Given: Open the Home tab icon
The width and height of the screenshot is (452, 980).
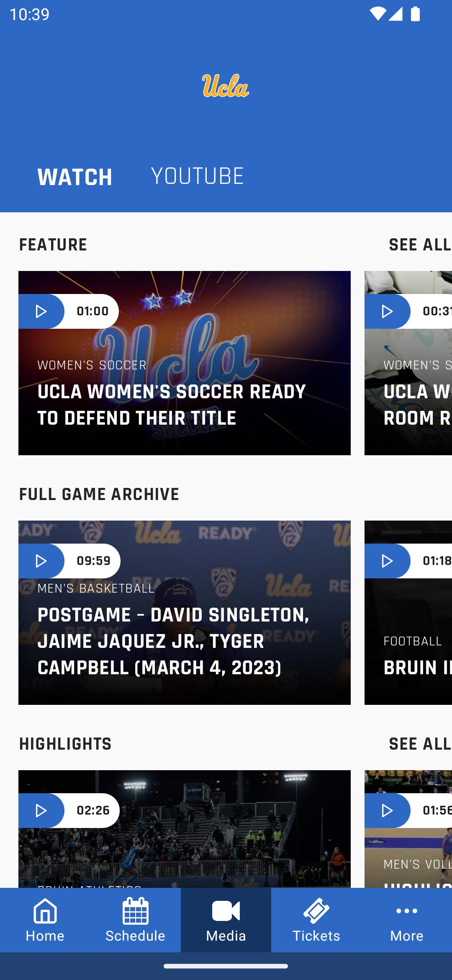Looking at the screenshot, I should coord(45,910).
